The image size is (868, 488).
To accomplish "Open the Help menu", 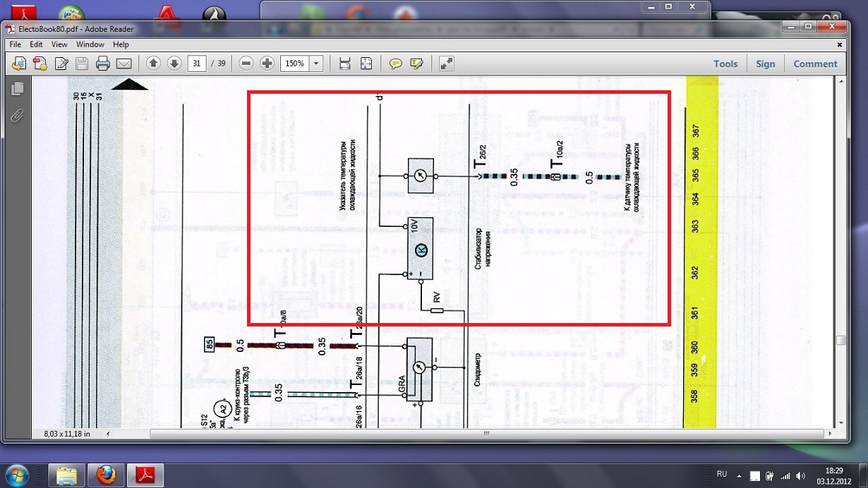I will pos(121,44).
